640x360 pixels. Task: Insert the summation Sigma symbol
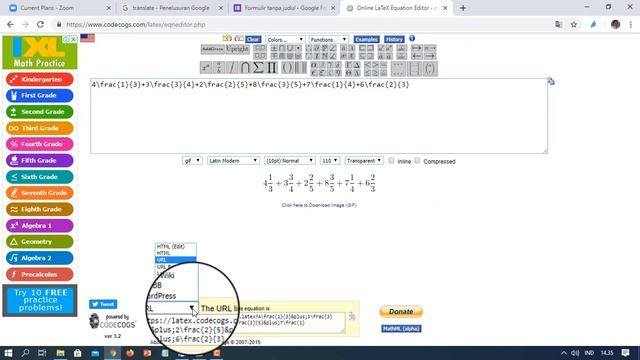pyautogui.click(x=258, y=68)
